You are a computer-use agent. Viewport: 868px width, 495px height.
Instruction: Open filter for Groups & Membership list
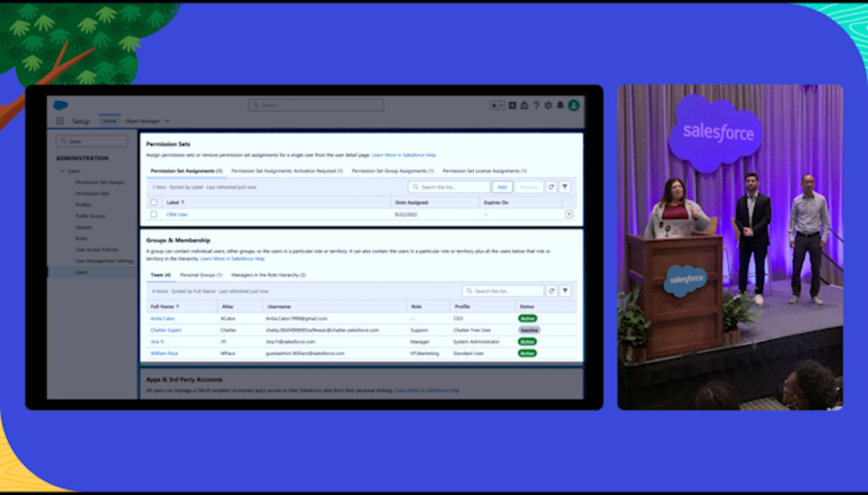(x=565, y=291)
